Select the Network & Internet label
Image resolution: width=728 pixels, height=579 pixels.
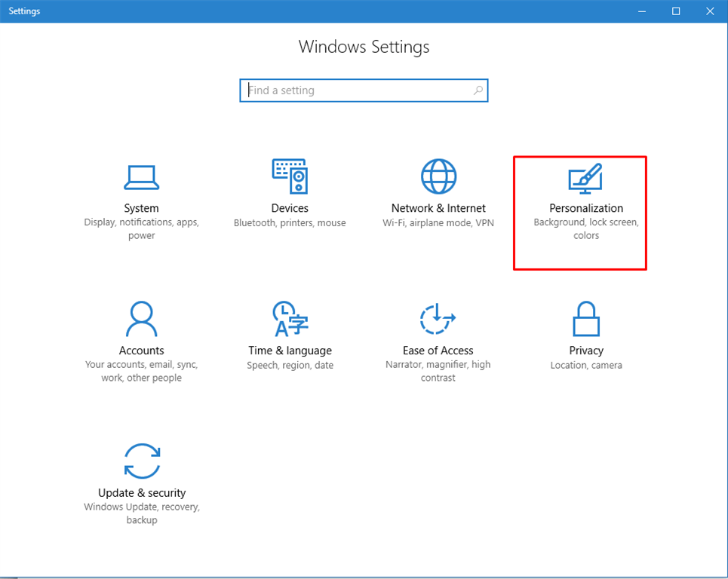438,208
